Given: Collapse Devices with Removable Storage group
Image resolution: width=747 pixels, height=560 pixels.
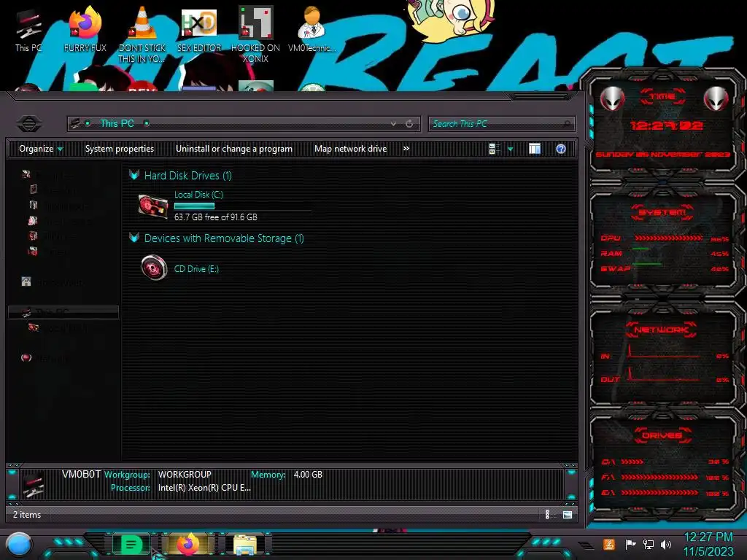Looking at the screenshot, I should click(134, 238).
